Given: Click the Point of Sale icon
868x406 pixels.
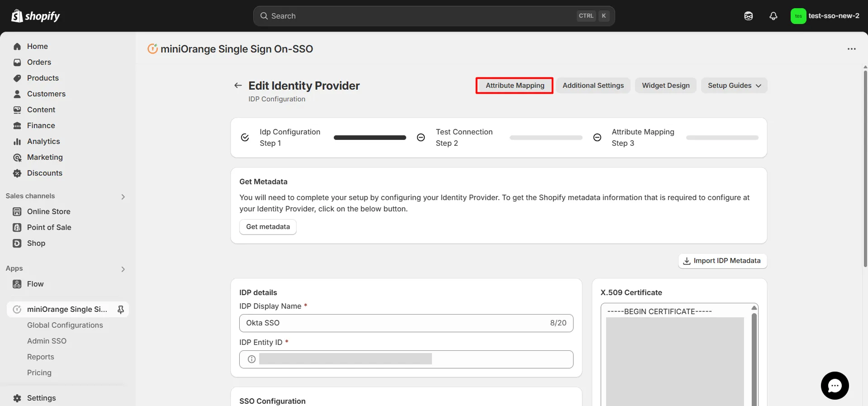Looking at the screenshot, I should pos(17,227).
